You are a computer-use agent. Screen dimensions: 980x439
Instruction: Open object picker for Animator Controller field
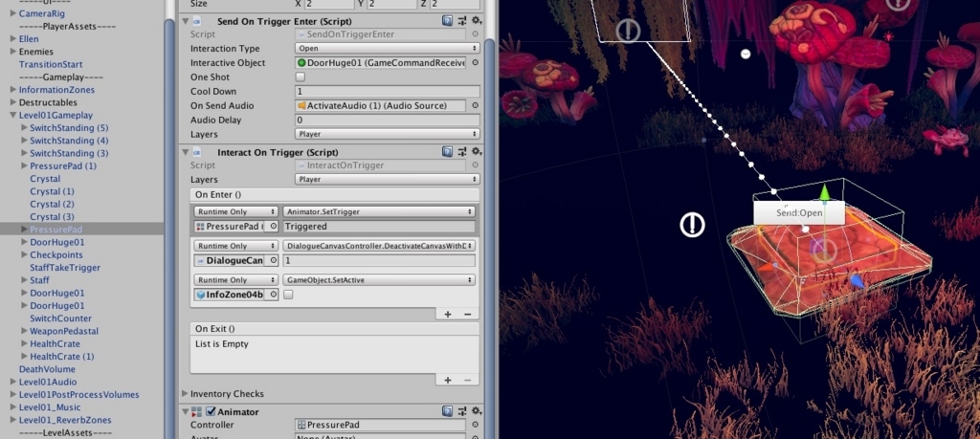pos(475,425)
